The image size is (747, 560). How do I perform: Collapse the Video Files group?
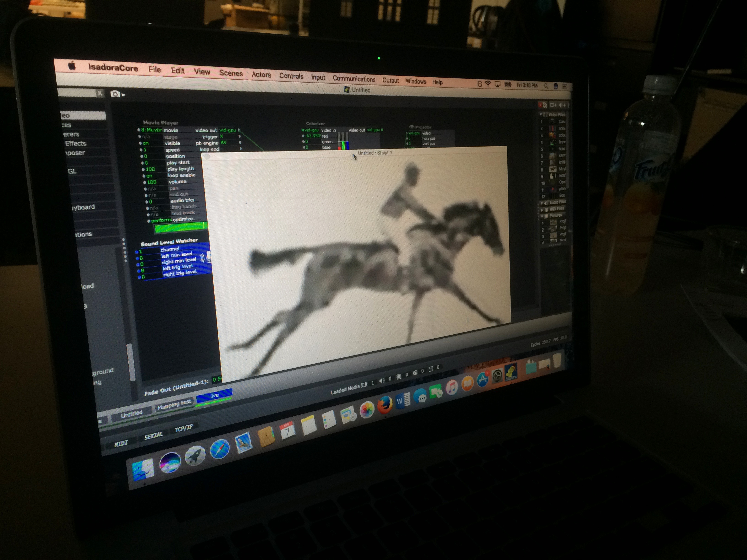point(541,115)
